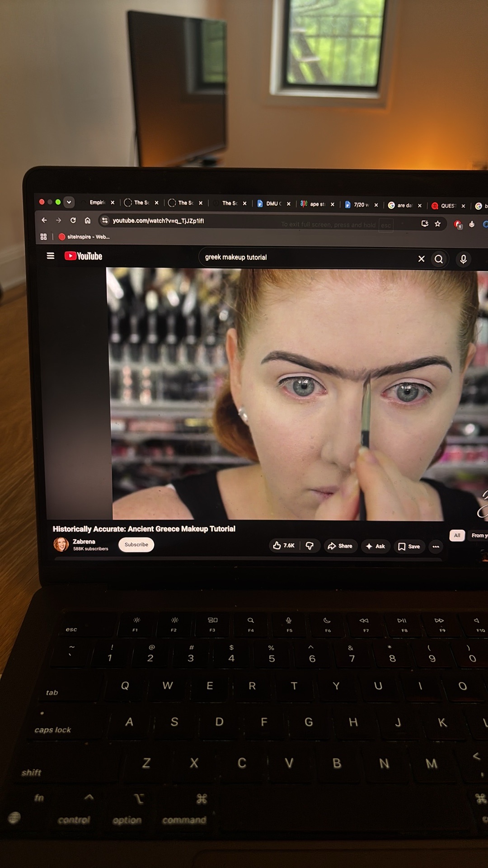Subscribe to the Zabrena channel

pos(136,544)
